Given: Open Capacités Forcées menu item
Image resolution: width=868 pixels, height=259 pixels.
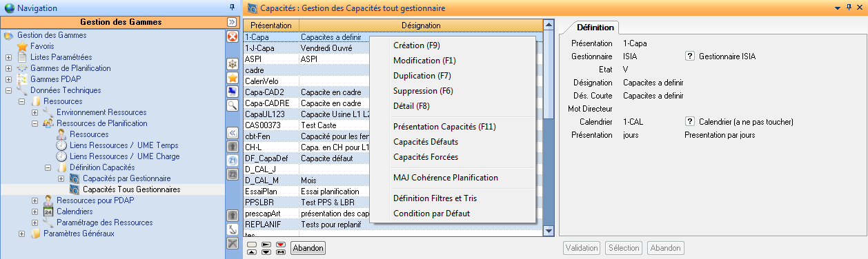Looking at the screenshot, I should pos(425,157).
